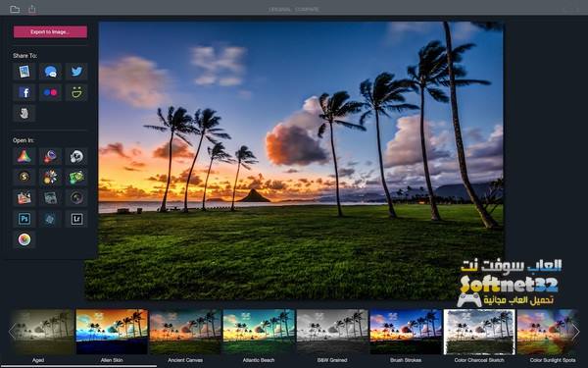Screen dimensions: 588x368
Task: Apply the Alien Skin preset thumbnail
Action: point(112,332)
